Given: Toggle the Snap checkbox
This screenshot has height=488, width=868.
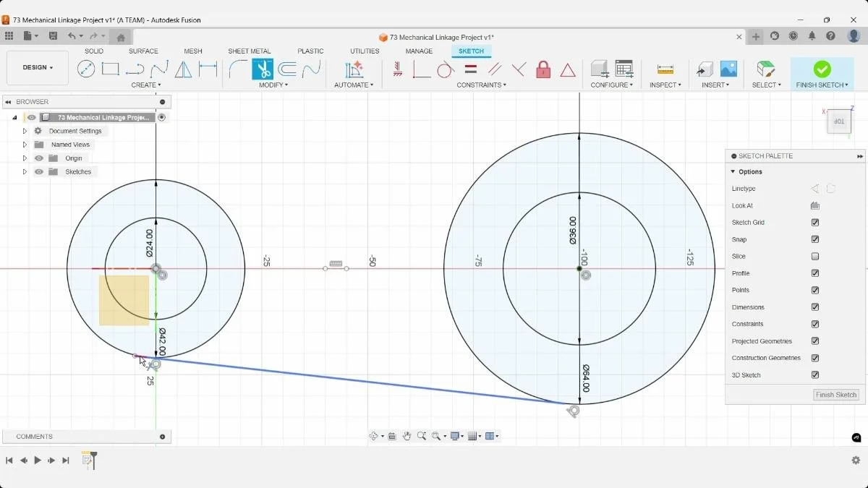Looking at the screenshot, I should point(815,239).
